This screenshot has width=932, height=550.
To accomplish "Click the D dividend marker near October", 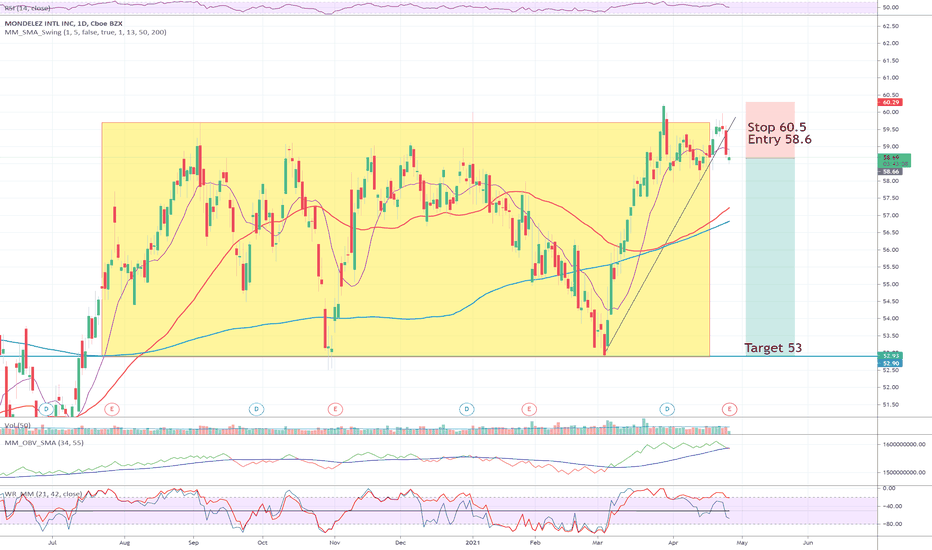I will pyautogui.click(x=256, y=409).
